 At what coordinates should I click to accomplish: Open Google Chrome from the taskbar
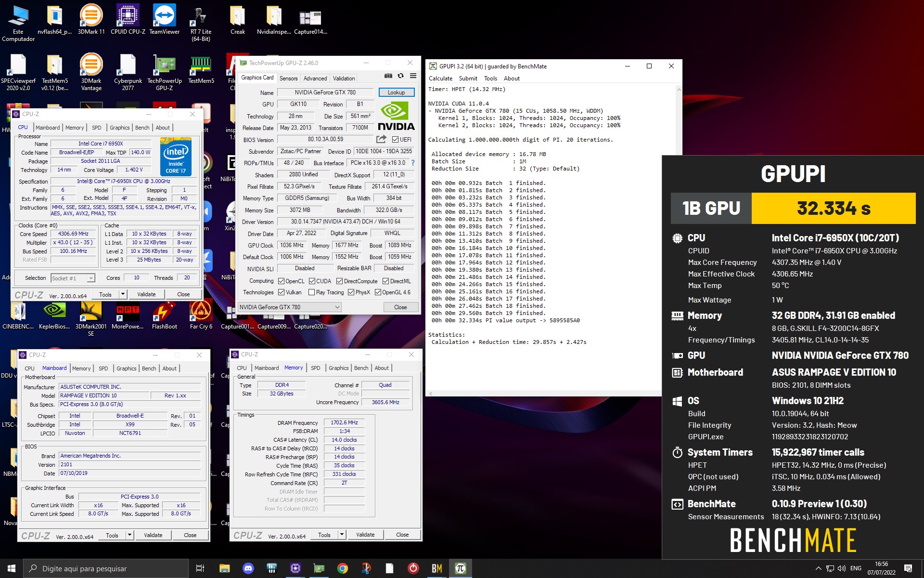coord(343,568)
